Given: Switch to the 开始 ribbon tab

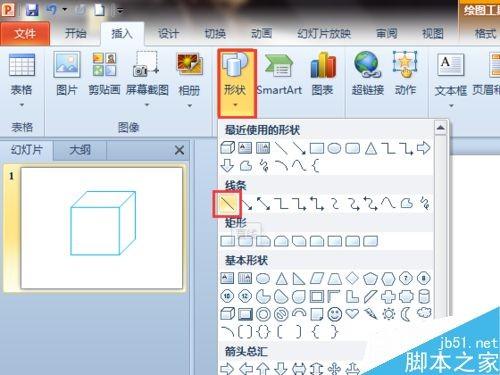Looking at the screenshot, I should [75, 33].
